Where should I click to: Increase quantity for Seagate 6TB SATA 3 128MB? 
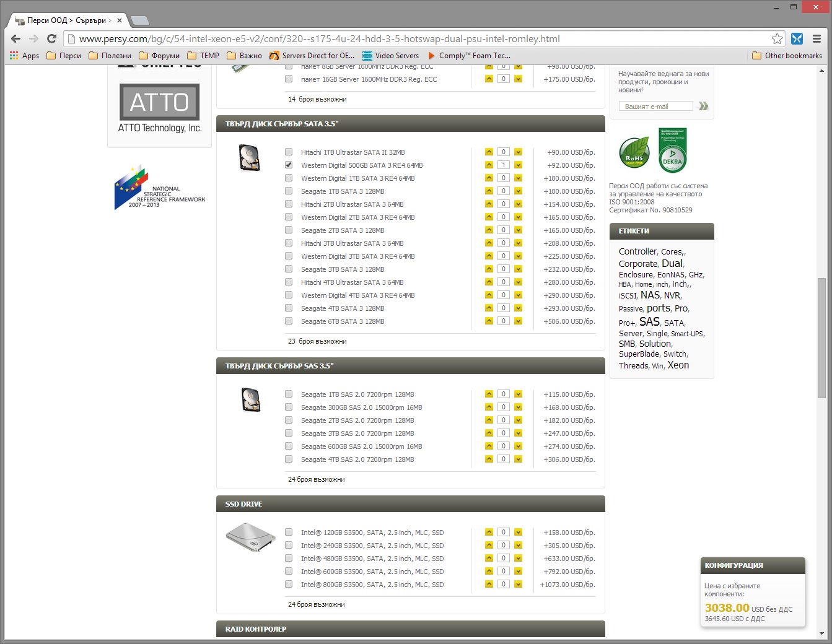tap(489, 321)
